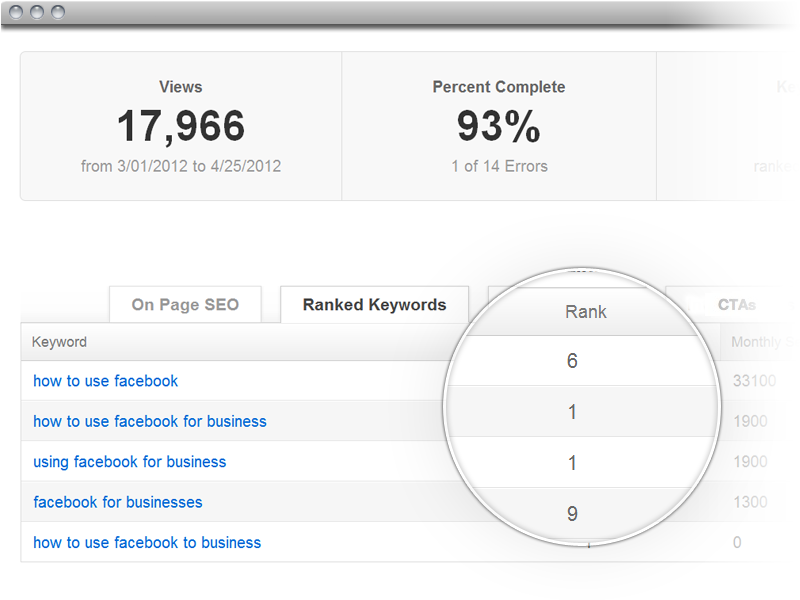Click the Views label
800x600 pixels.
click(x=181, y=87)
